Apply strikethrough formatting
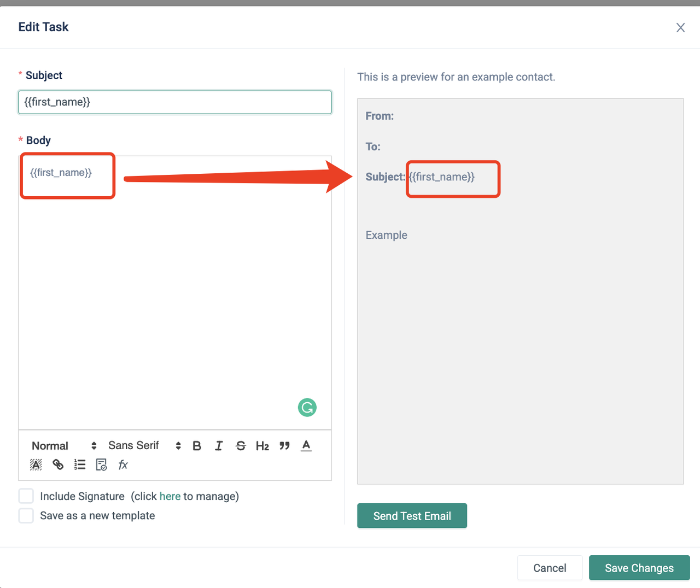 (241, 446)
